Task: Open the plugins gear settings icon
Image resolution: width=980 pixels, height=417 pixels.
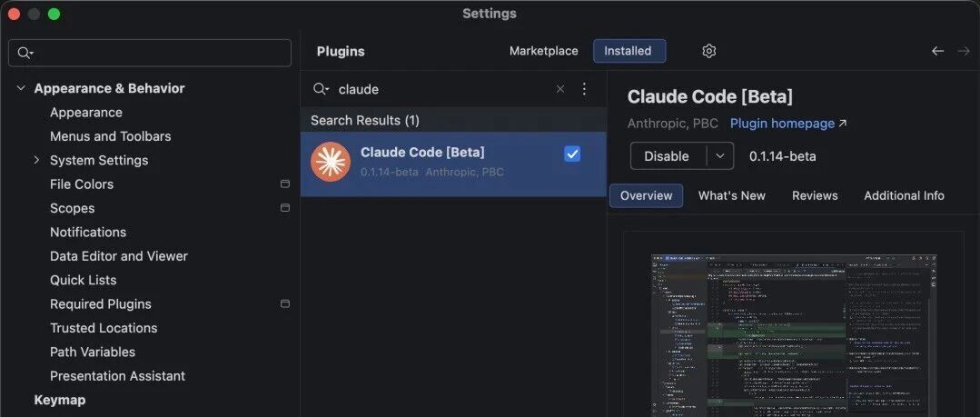Action: pos(708,51)
